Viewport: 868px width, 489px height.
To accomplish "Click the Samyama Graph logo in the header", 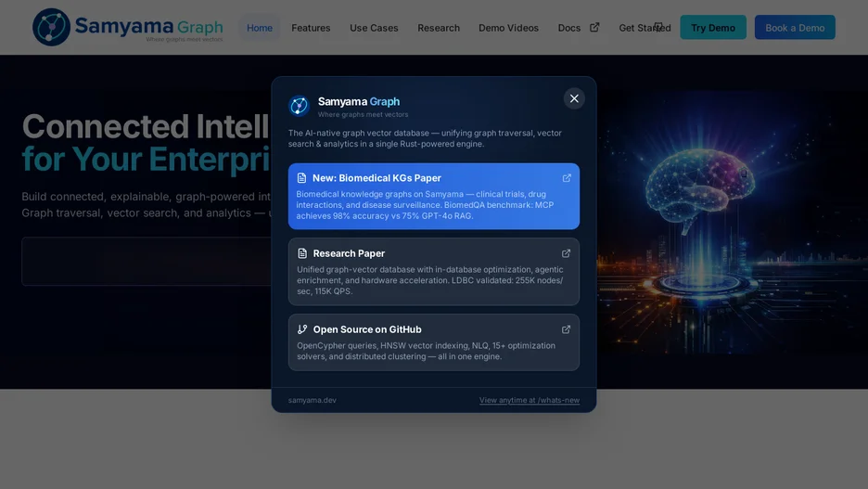I will click(128, 27).
